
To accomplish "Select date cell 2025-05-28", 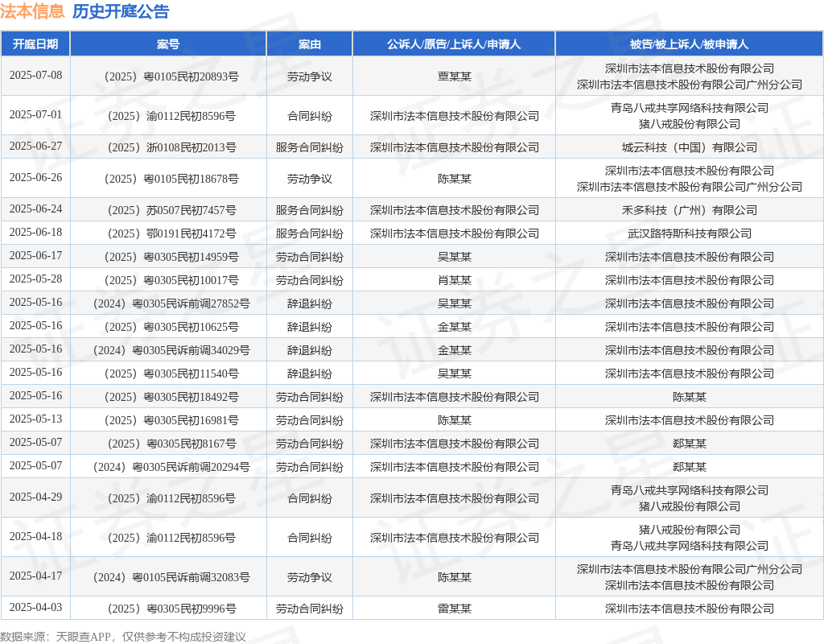I will click(x=35, y=279).
